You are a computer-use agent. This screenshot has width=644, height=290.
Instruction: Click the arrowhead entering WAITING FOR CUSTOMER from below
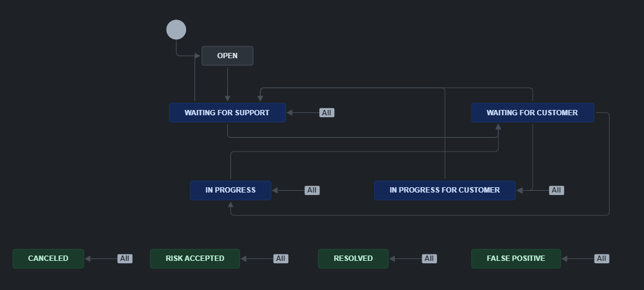(498, 127)
